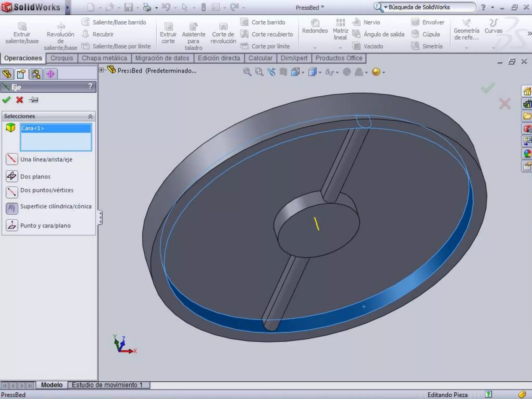
Task: Accept the axis with the green checkmark
Action: (6, 100)
